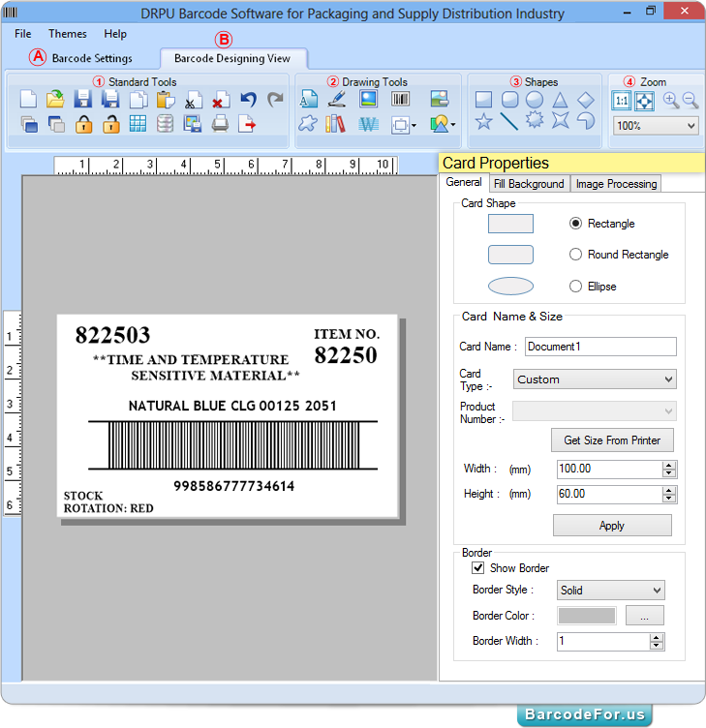The image size is (706, 728).
Task: Insert WordArt with W icon
Action: (368, 124)
